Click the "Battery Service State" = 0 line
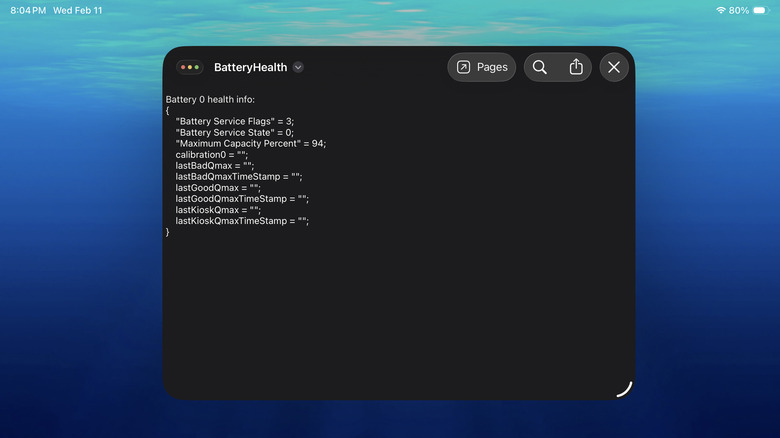 234,132
